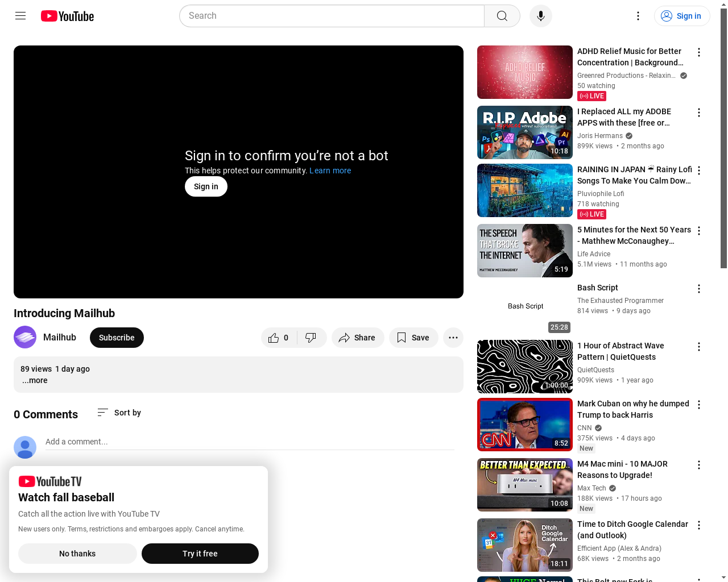Open Speech That Broke Internet thumbnail
Image resolution: width=728 pixels, height=582 pixels.
click(525, 251)
